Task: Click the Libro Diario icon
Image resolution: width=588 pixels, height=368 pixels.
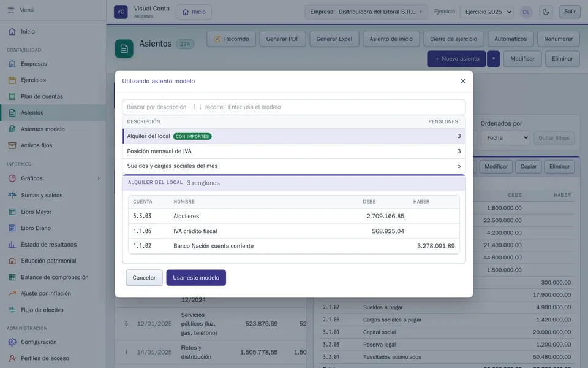Action: pyautogui.click(x=12, y=228)
